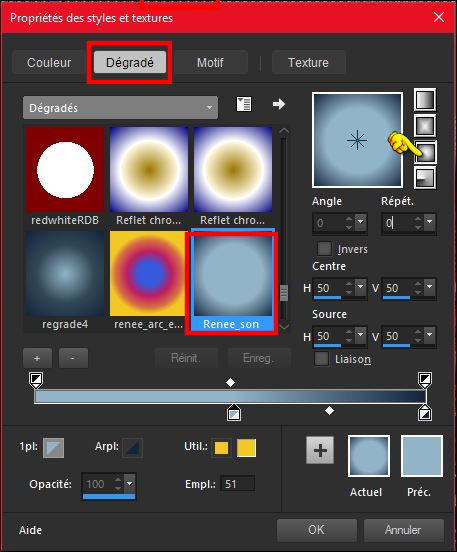
Task: Confirm with the OK button
Action: click(x=317, y=530)
